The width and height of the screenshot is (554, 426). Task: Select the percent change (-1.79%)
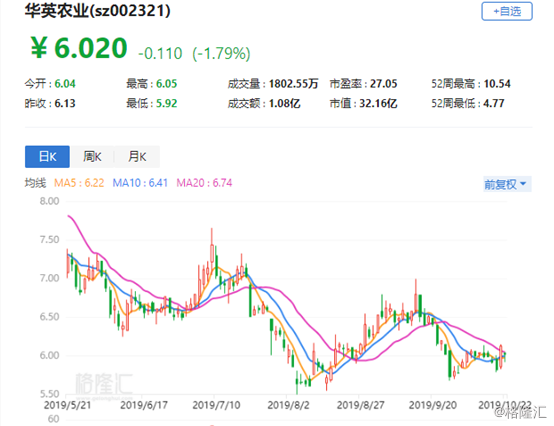221,54
